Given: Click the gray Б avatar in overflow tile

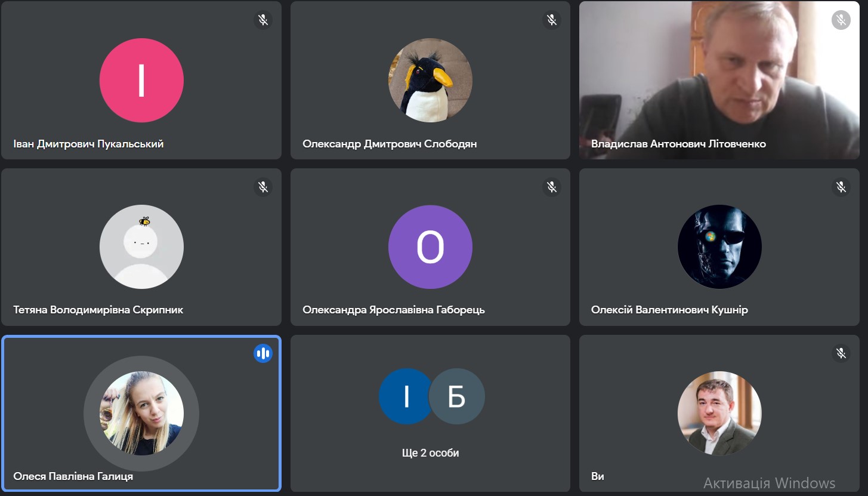Looking at the screenshot, I should [x=457, y=396].
